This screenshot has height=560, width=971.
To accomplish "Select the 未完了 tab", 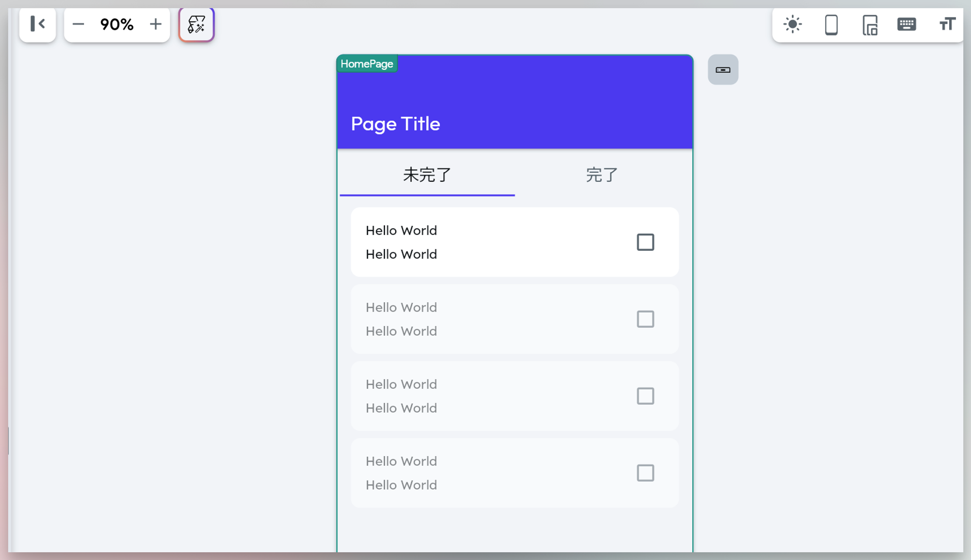I will [x=426, y=175].
